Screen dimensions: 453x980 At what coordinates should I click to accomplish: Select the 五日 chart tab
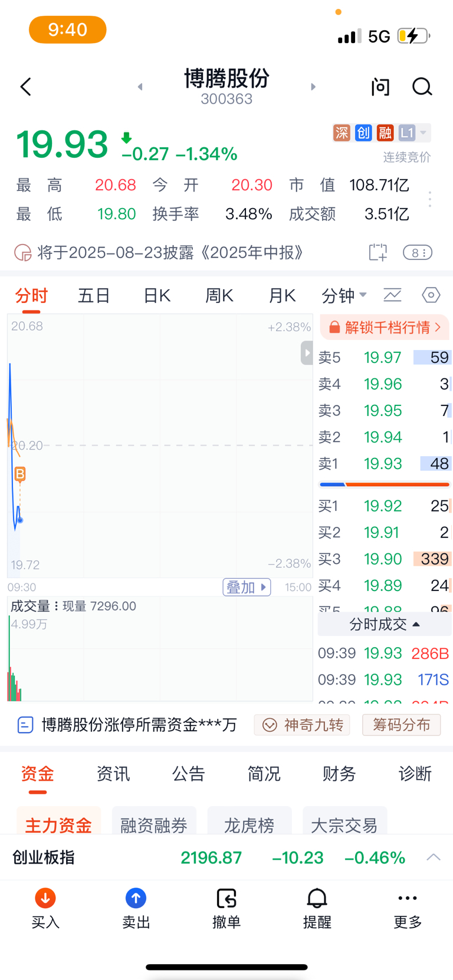[x=94, y=295]
